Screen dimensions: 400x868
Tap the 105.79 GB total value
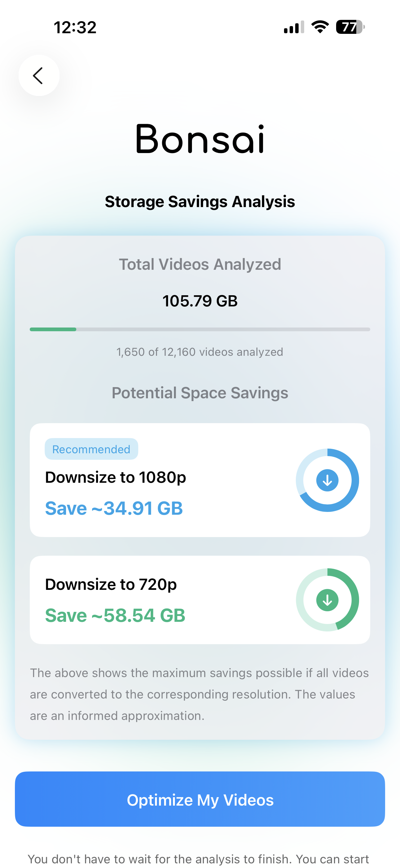pos(200,301)
